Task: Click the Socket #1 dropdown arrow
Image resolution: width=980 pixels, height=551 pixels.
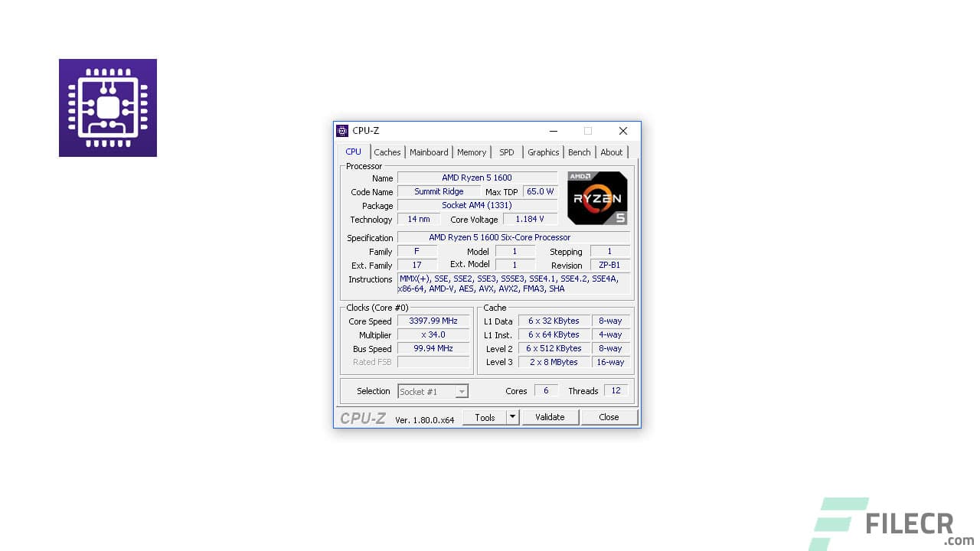Action: [x=462, y=391]
